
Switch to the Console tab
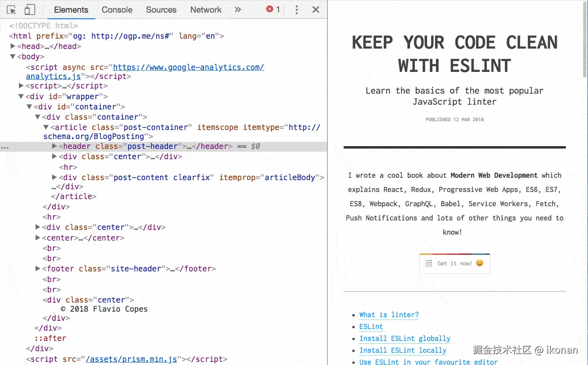pos(117,9)
